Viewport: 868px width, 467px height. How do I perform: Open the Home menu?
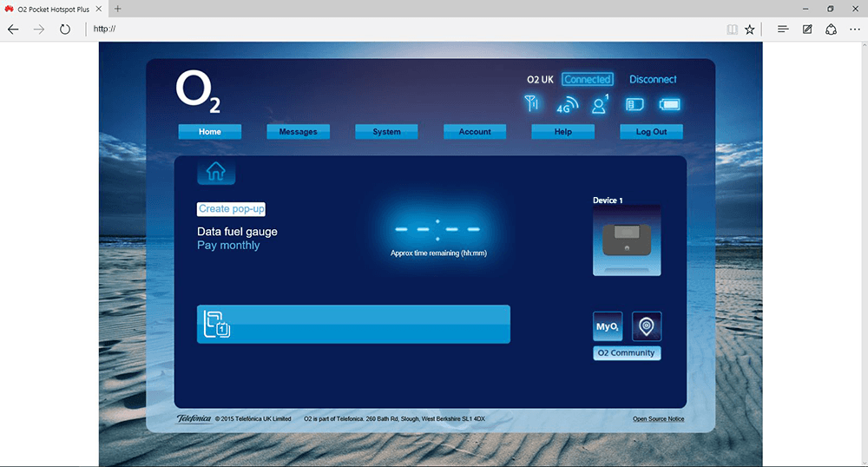(210, 132)
